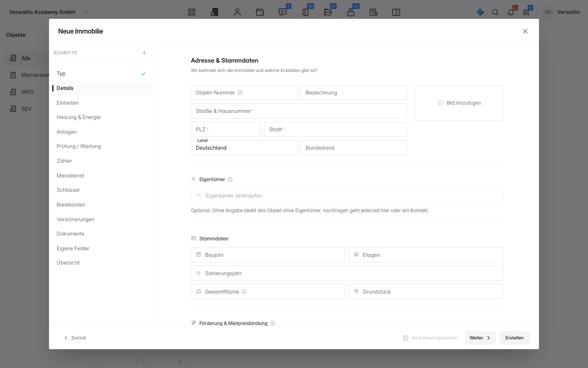The height and width of the screenshot is (368, 588).
Task: Select the Zähler step
Action: tap(102, 161)
